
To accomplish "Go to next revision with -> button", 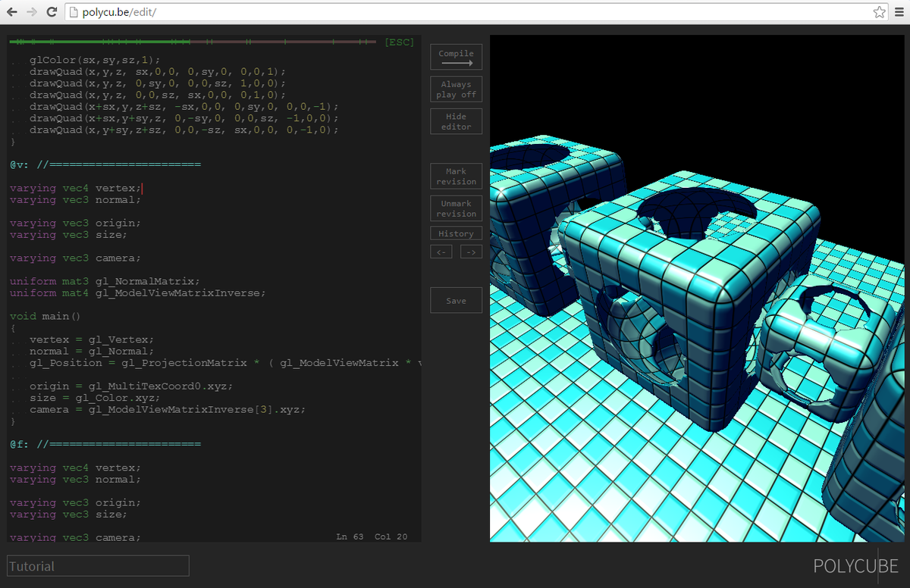I will click(x=471, y=252).
